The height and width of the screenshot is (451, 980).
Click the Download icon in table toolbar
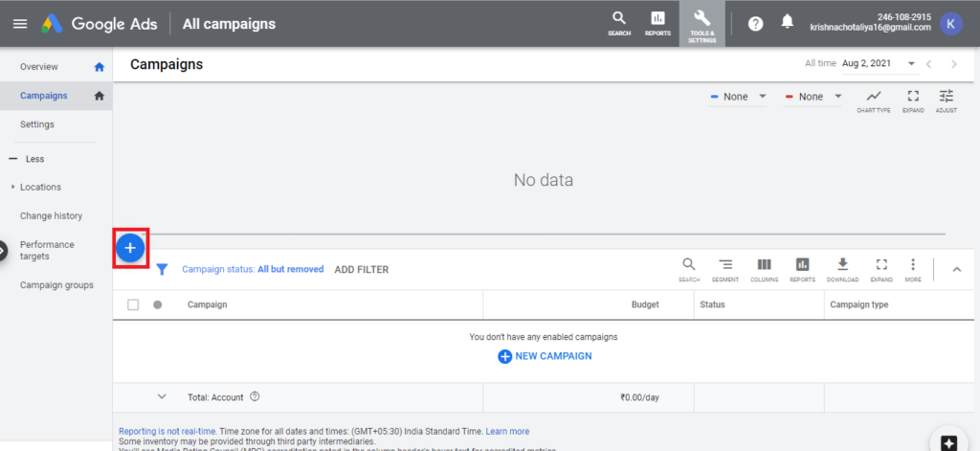[842, 268]
